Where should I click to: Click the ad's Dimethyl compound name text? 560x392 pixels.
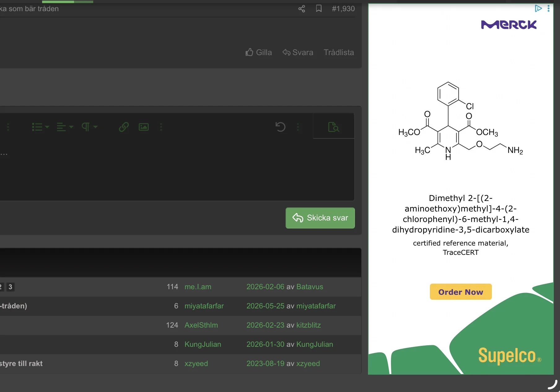point(461,214)
